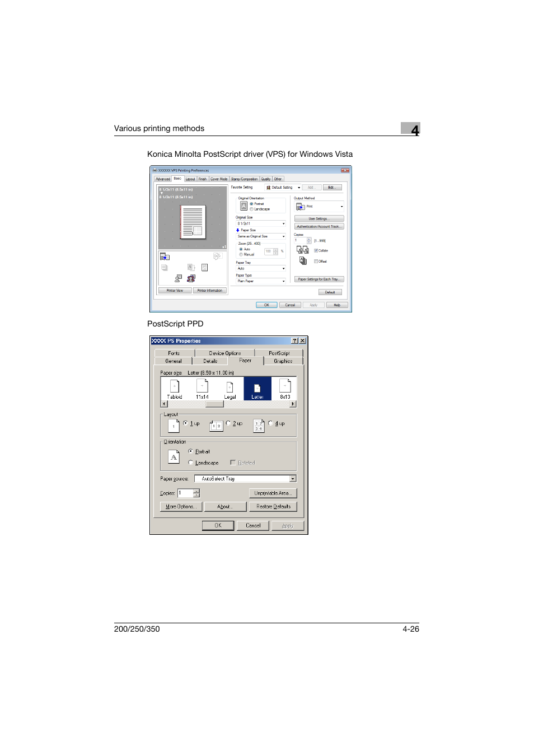534x756 pixels.
Task: Select Landscape in PS Properties orientation
Action: 190,463
